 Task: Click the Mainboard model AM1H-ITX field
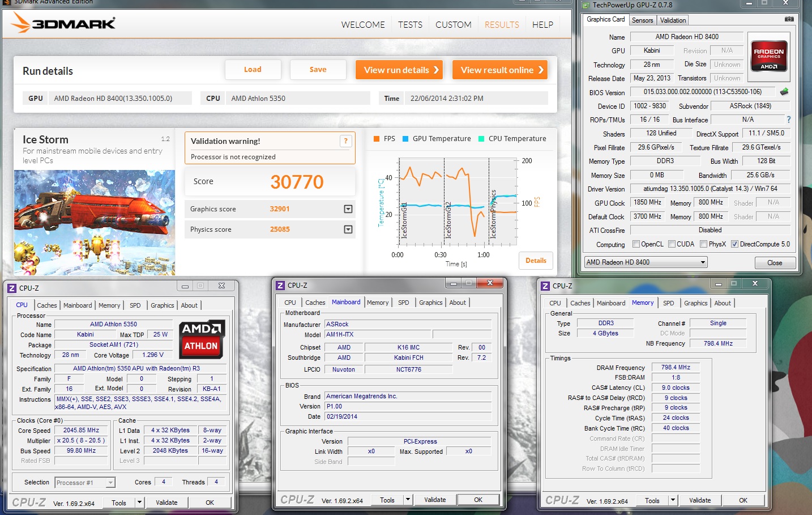pos(378,334)
